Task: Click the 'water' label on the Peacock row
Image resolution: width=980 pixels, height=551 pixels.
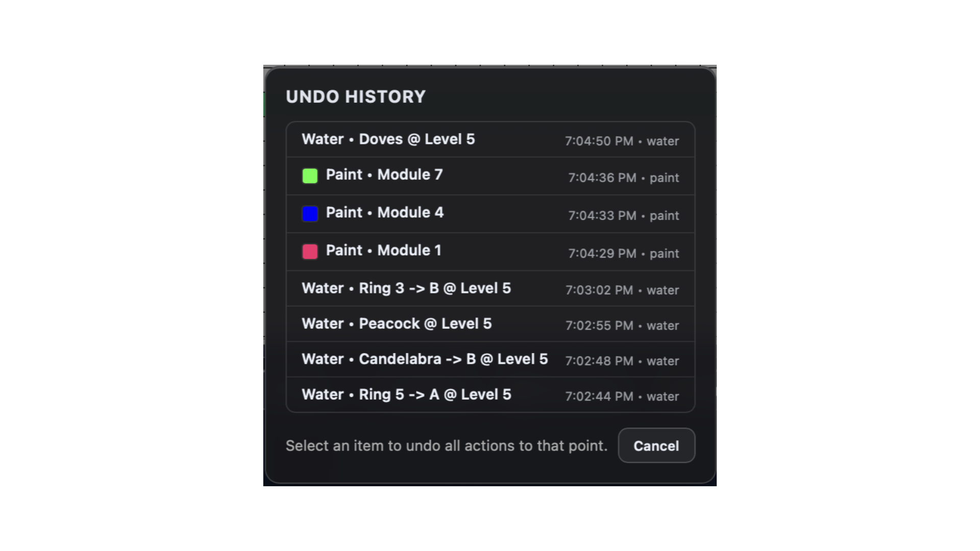Action: (x=663, y=325)
